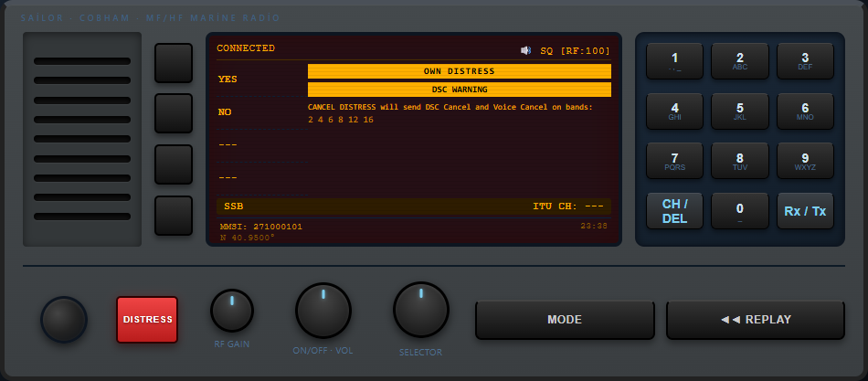Click the soft key beside YES

point(174,63)
